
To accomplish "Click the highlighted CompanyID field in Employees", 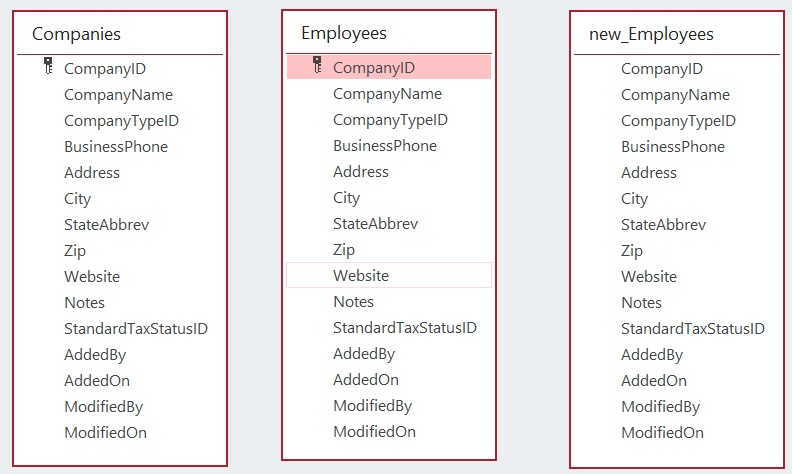I will tap(373, 68).
